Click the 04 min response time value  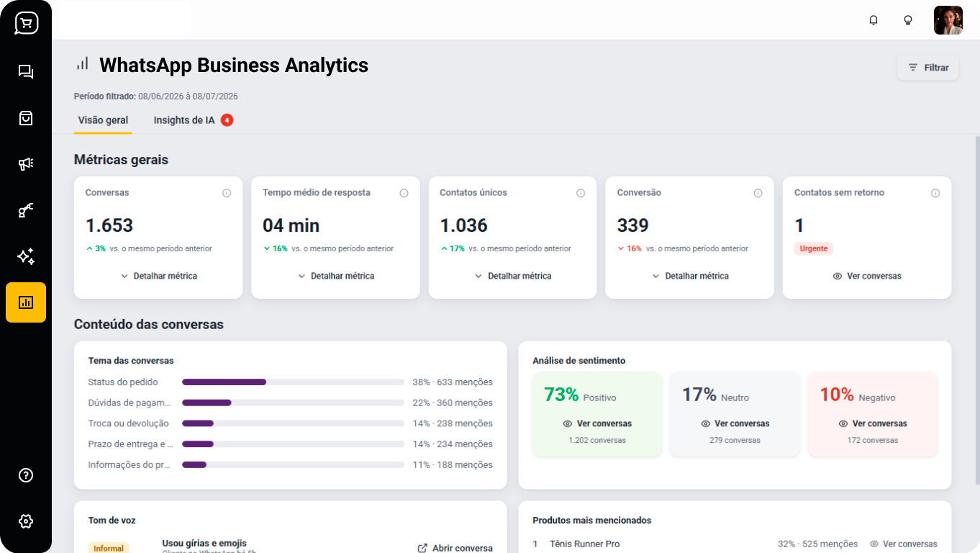pyautogui.click(x=291, y=225)
